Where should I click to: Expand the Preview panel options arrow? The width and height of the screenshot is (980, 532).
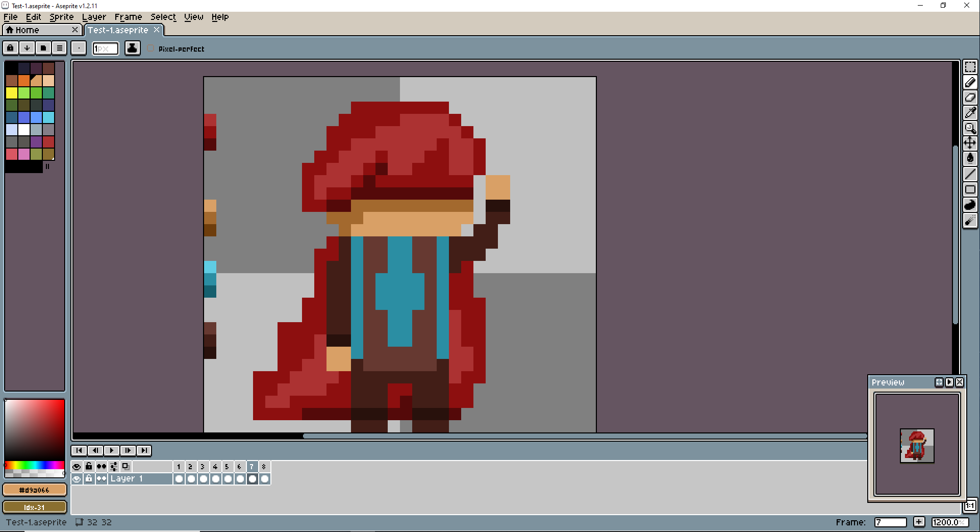pyautogui.click(x=949, y=382)
